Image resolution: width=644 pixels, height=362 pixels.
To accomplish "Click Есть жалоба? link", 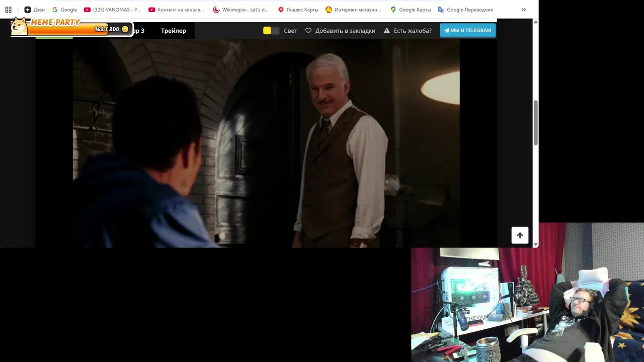I will click(x=413, y=31).
